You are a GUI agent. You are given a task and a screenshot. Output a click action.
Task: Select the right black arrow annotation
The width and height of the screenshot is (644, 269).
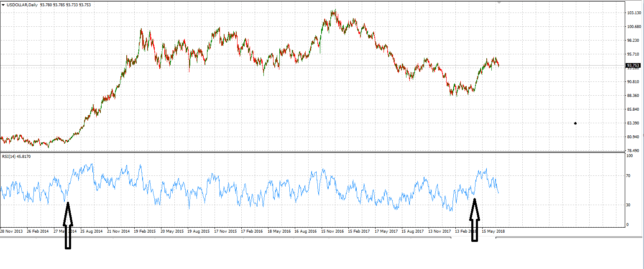(474, 220)
